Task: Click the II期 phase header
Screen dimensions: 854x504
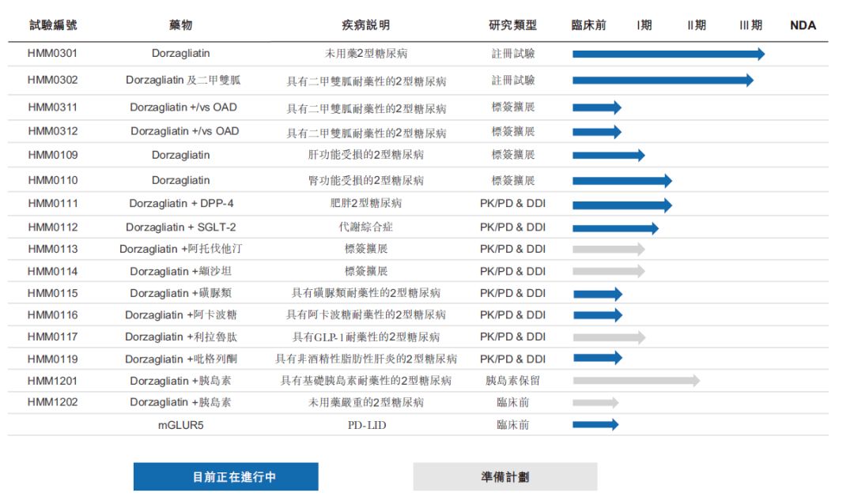Action: click(x=697, y=25)
